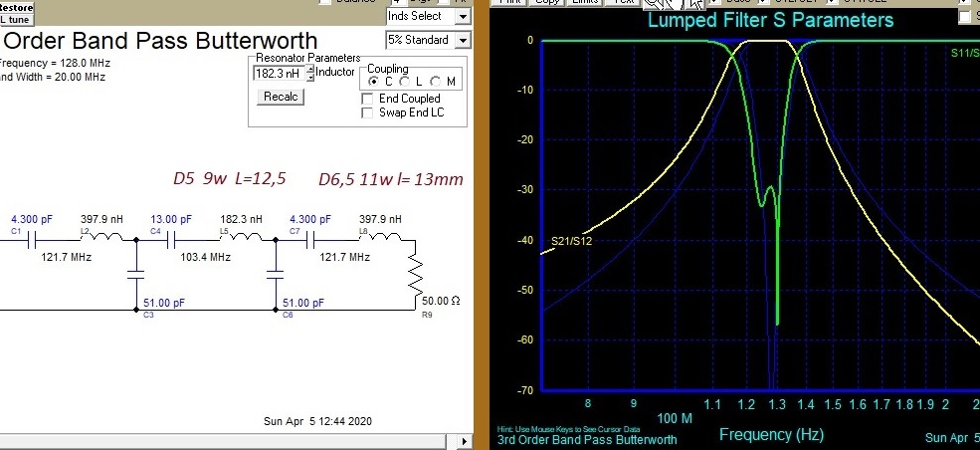
Task: Click the note 'D5 9w L=12,5'
Action: tap(230, 179)
